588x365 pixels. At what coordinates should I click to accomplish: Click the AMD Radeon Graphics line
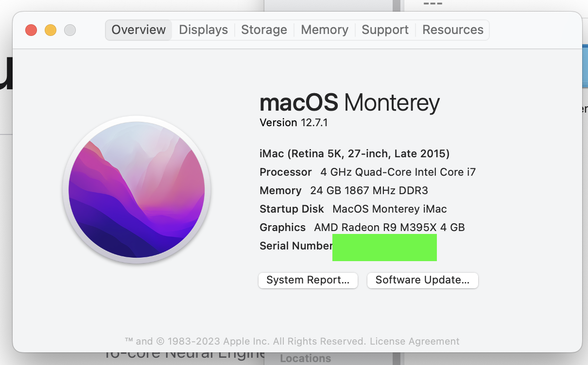coord(362,228)
